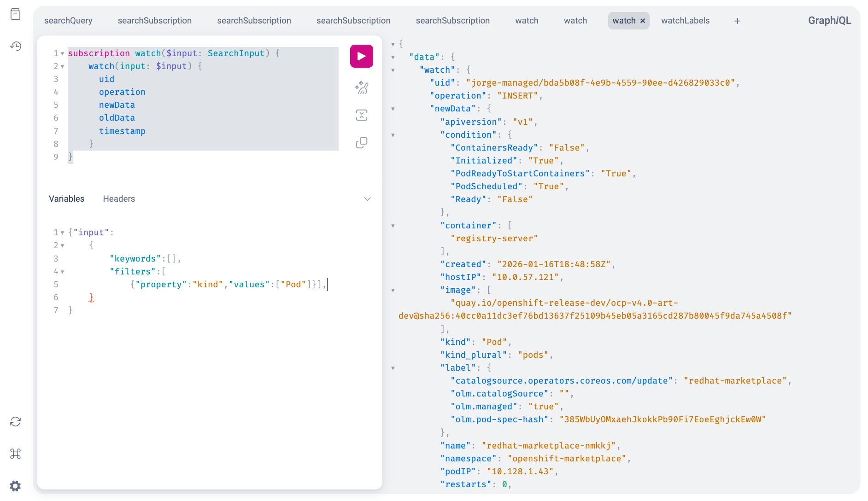This screenshot has width=868, height=501.
Task: Show the query history panel
Action: click(15, 46)
